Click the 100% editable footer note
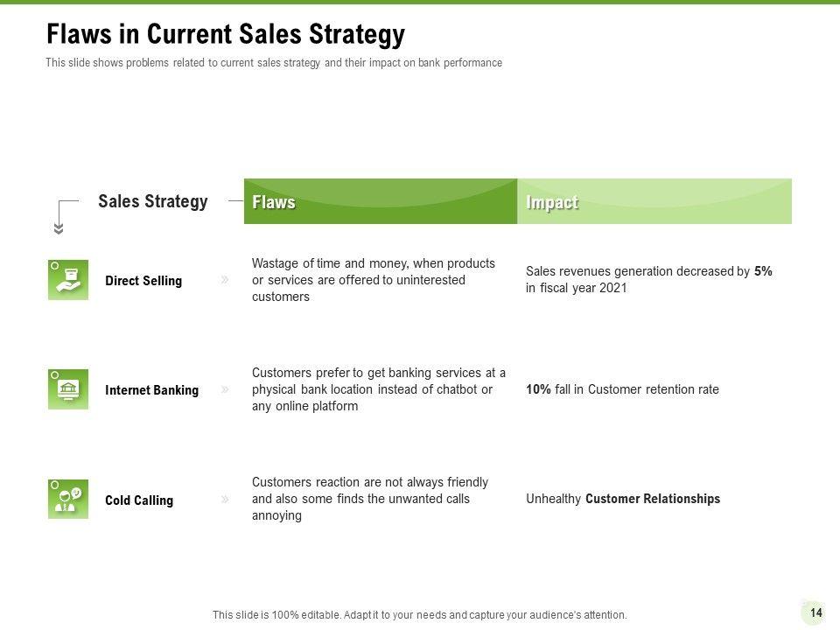The width and height of the screenshot is (840, 630). 420,615
